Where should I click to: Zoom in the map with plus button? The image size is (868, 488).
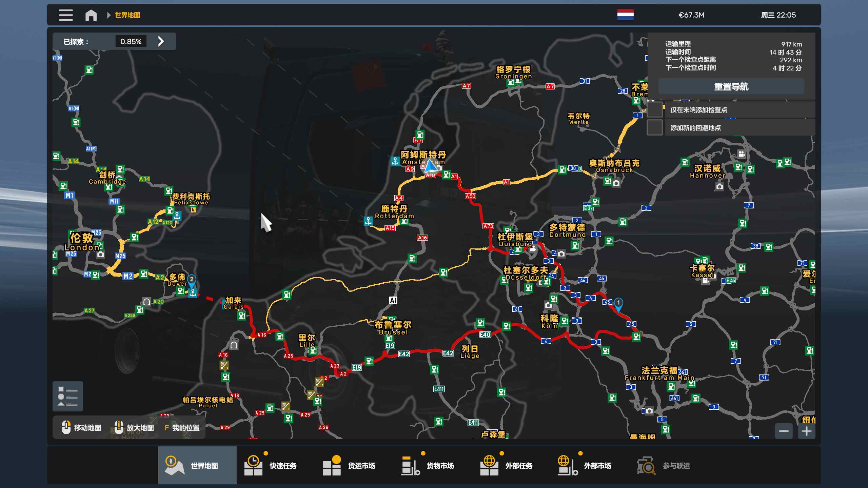pos(806,431)
